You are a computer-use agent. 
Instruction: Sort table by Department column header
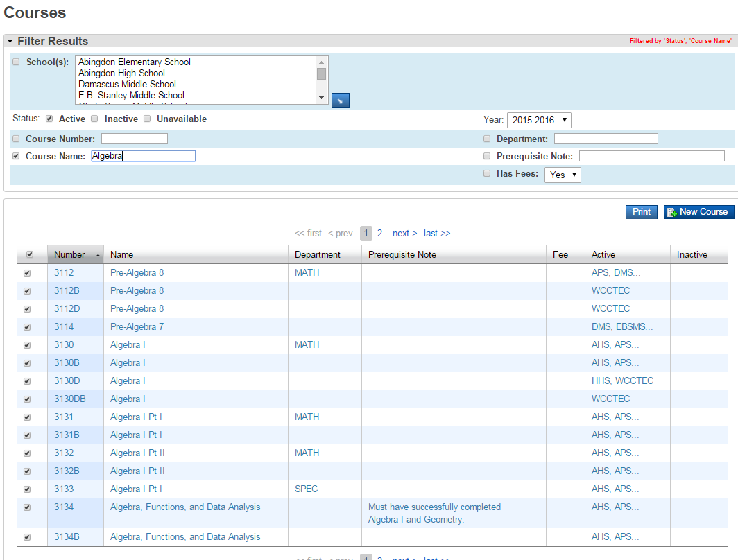point(325,255)
